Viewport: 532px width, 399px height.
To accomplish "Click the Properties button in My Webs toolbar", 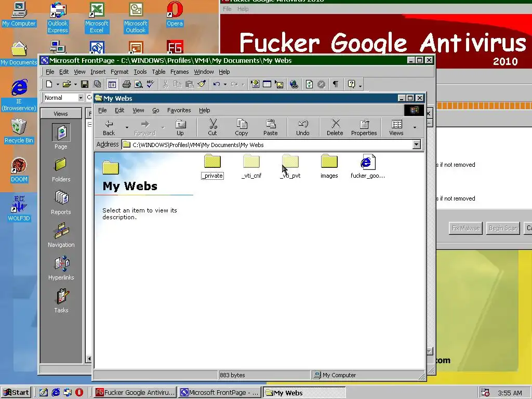I will [x=364, y=128].
